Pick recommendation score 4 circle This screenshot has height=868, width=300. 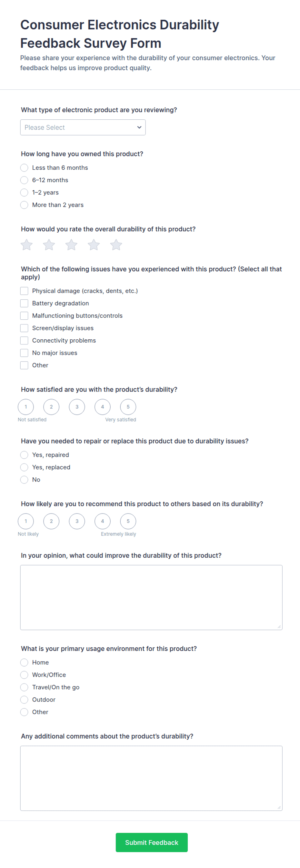pyautogui.click(x=103, y=521)
